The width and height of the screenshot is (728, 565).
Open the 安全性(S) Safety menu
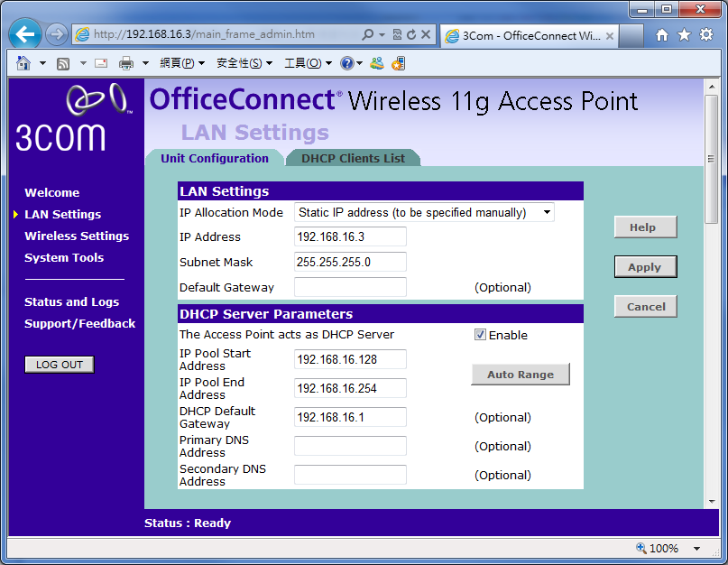coord(244,62)
